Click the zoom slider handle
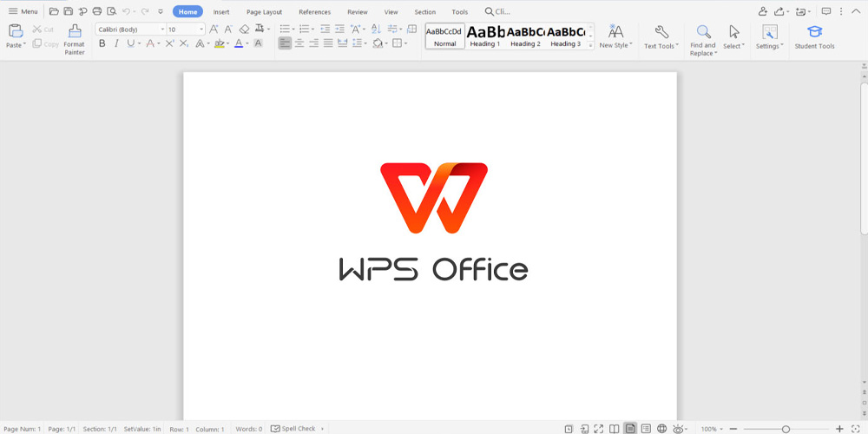The height and width of the screenshot is (434, 868). tap(786, 429)
